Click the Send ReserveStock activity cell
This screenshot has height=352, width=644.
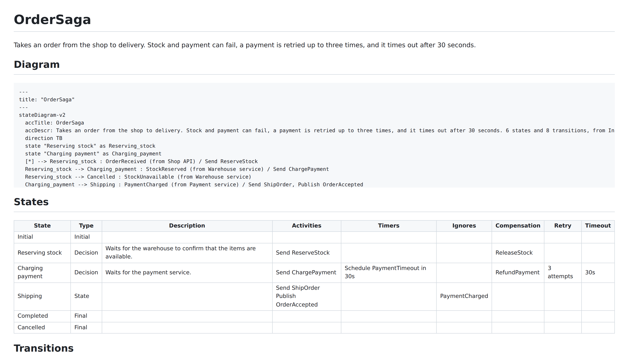(307, 253)
